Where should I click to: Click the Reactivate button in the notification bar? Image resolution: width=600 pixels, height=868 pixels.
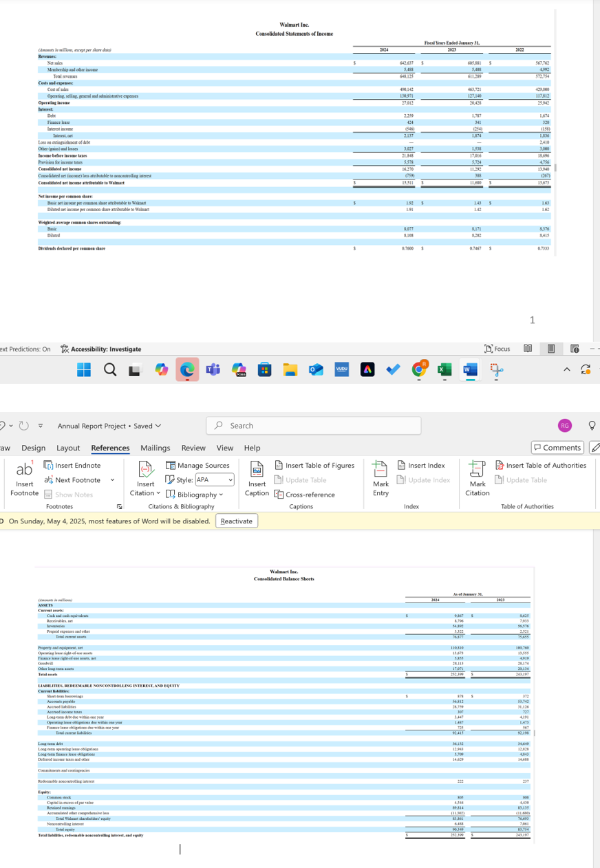coord(237,521)
